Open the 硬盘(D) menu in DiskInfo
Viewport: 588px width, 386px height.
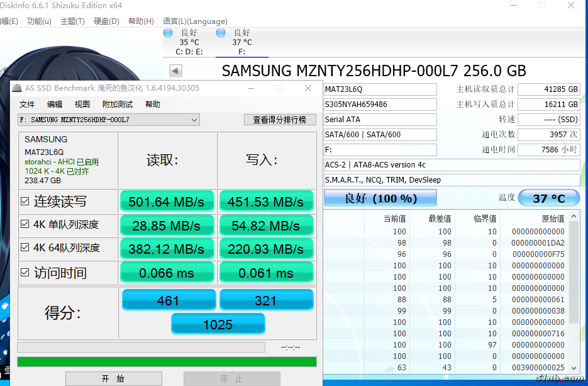click(106, 21)
